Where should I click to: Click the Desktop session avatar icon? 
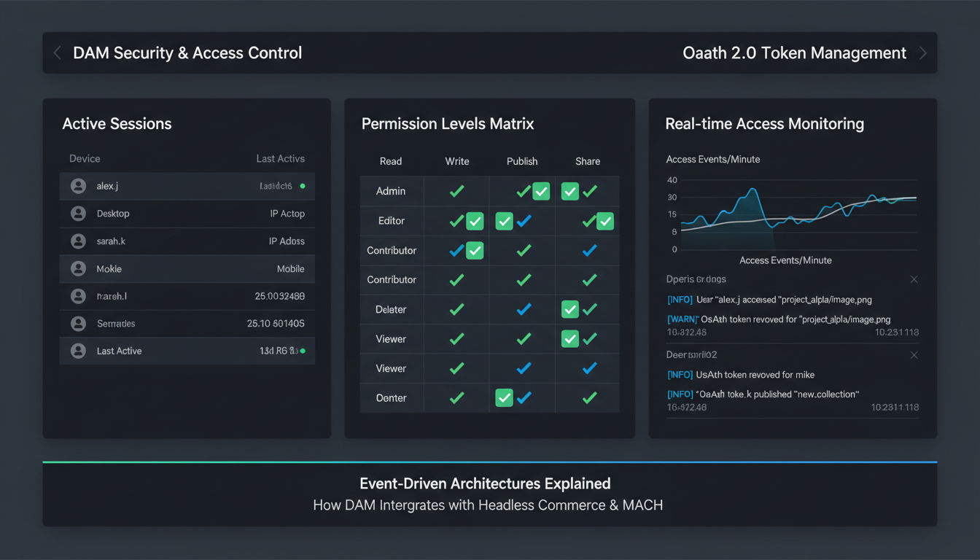tap(78, 213)
